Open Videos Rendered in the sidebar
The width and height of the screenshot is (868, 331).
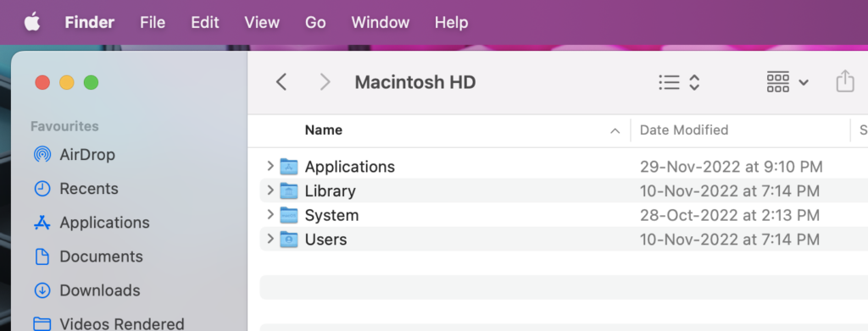tap(122, 324)
